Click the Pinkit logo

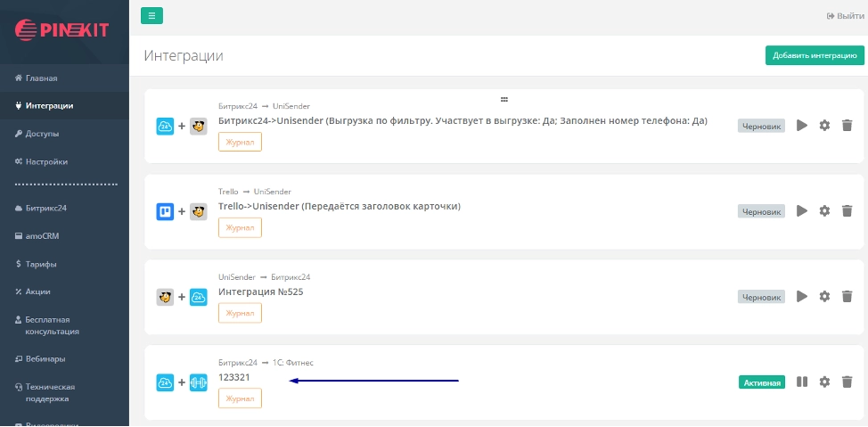[61, 29]
